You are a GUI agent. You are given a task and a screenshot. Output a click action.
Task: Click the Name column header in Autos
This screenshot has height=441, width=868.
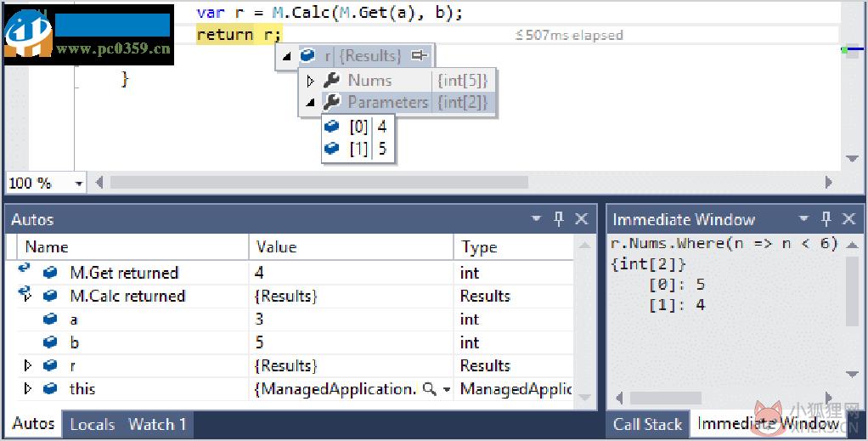tap(132, 247)
